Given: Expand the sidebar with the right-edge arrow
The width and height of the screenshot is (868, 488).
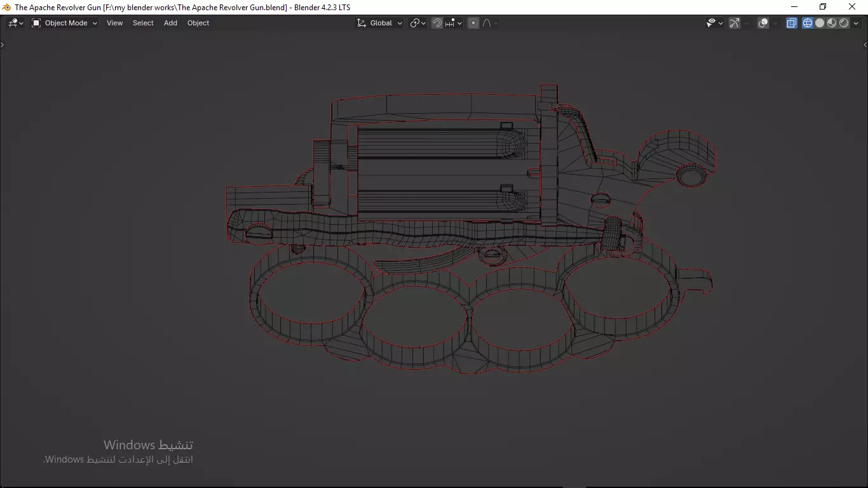Looking at the screenshot, I should pos(865,44).
